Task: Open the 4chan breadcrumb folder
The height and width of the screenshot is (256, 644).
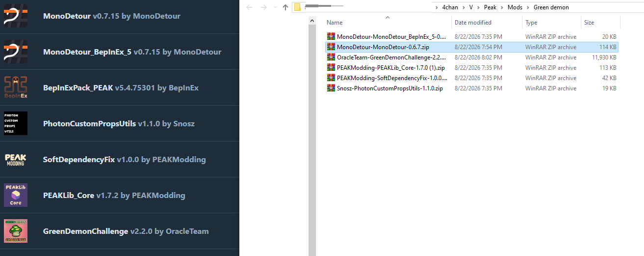Action: 450,7
